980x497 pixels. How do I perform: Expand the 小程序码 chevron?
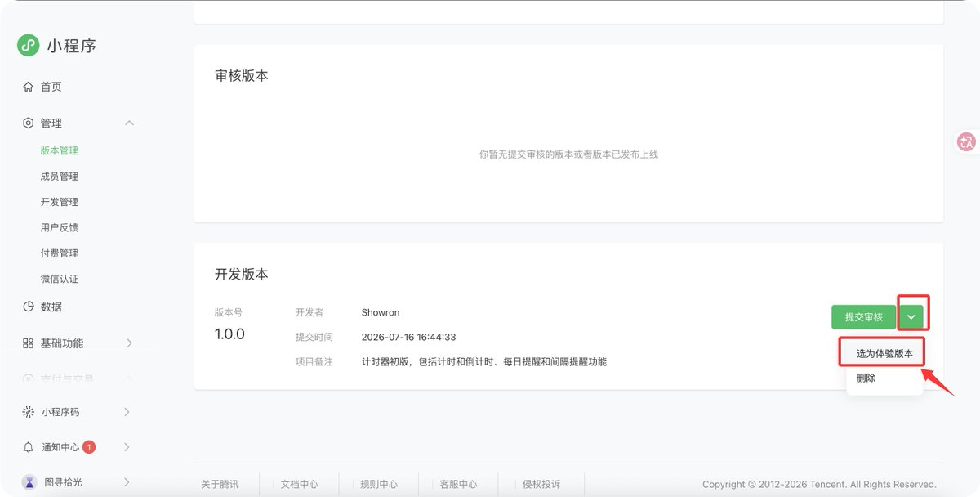point(127,412)
